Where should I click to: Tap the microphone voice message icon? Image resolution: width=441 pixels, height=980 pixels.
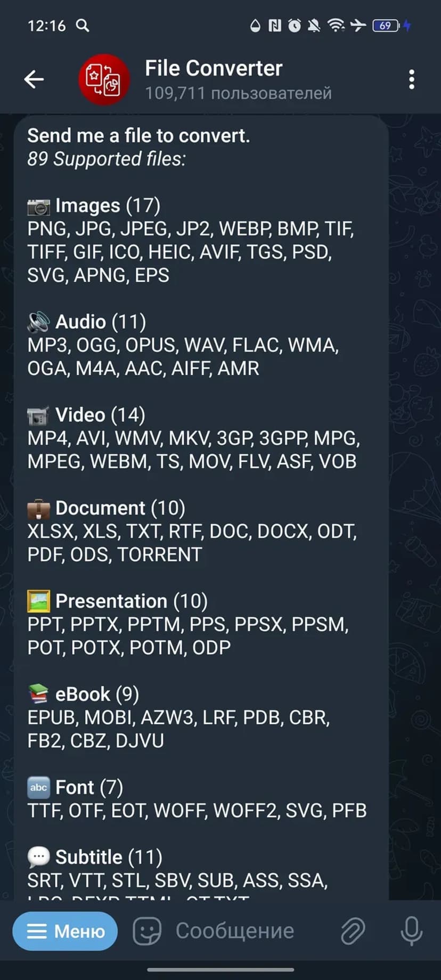[411, 931]
